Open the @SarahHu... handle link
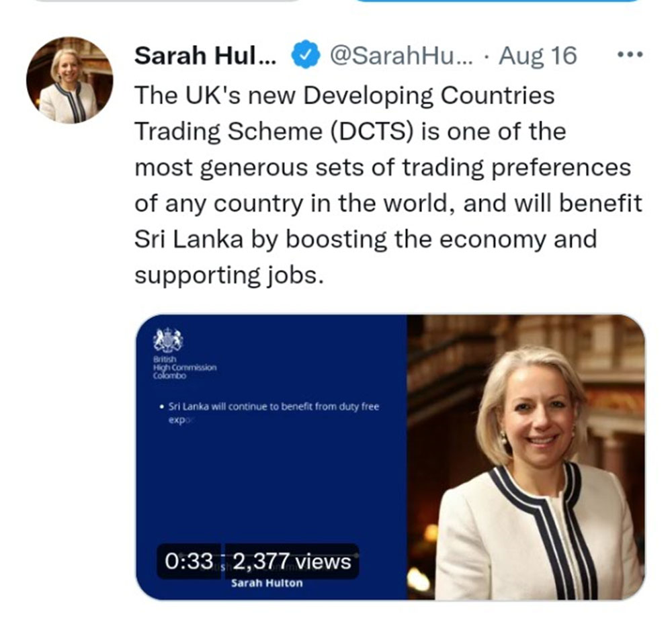 pos(401,56)
